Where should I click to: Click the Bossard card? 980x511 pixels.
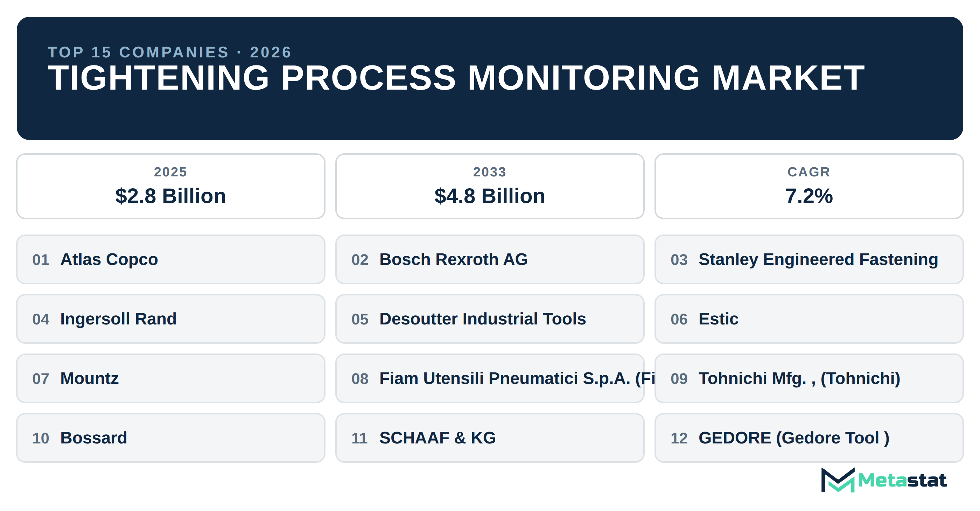pos(171,438)
